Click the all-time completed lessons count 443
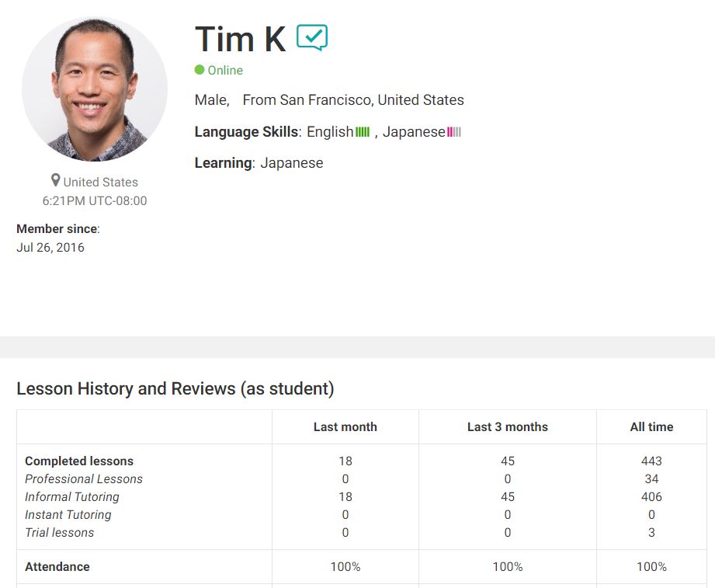This screenshot has width=715, height=588. point(651,461)
